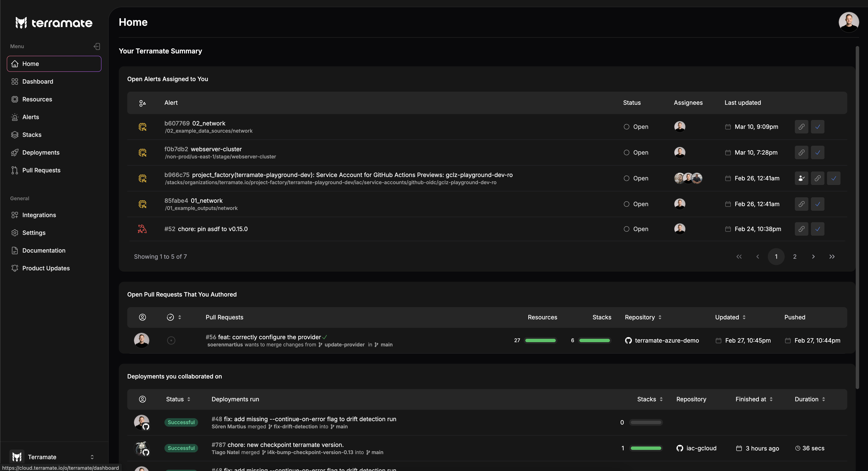
Task: Open Stacks in sidebar menu
Action: click(54, 135)
